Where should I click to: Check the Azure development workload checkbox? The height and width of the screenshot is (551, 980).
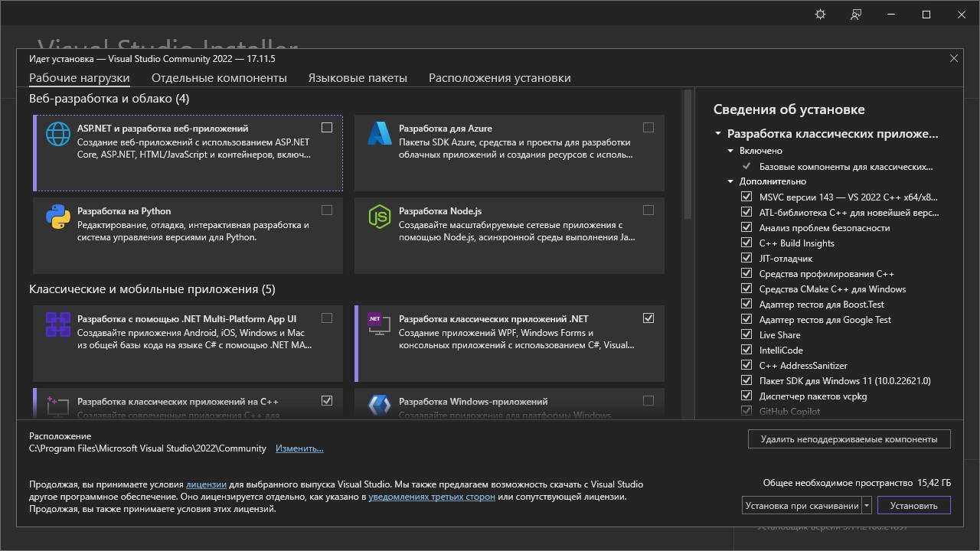(x=648, y=128)
